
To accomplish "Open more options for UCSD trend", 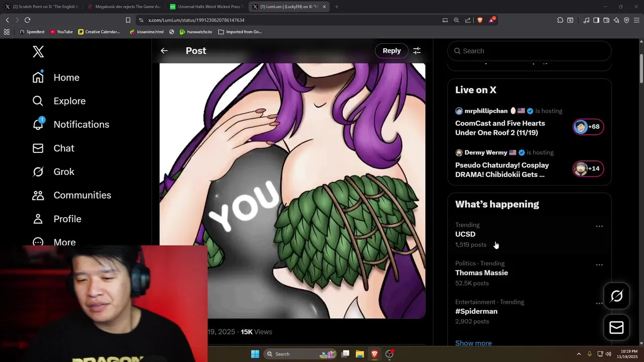I will (599, 226).
